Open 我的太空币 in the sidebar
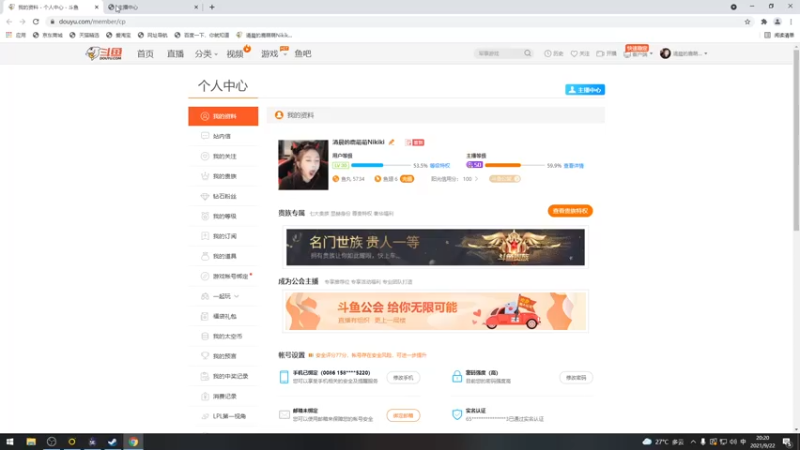The height and width of the screenshot is (450, 800). point(223,336)
